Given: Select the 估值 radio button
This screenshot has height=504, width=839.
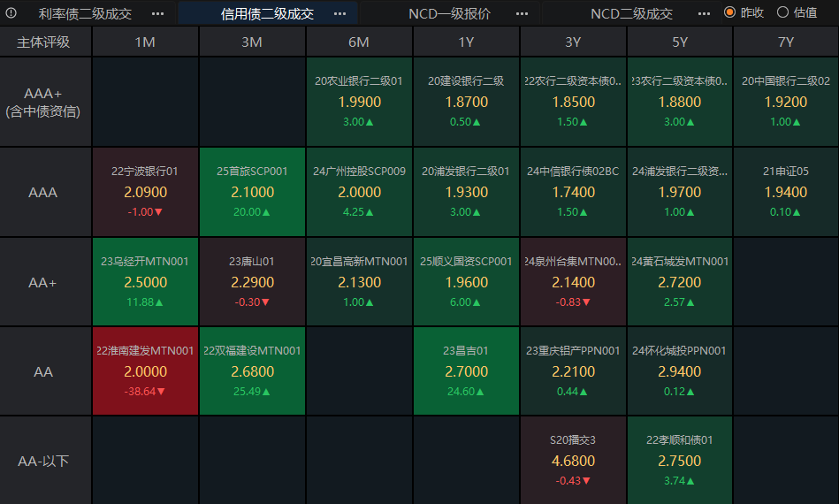Looking at the screenshot, I should [x=782, y=12].
